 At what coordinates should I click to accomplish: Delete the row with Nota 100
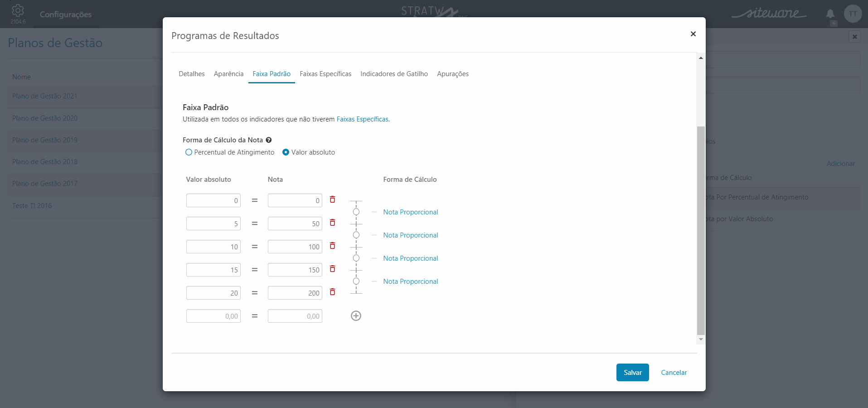click(x=332, y=246)
